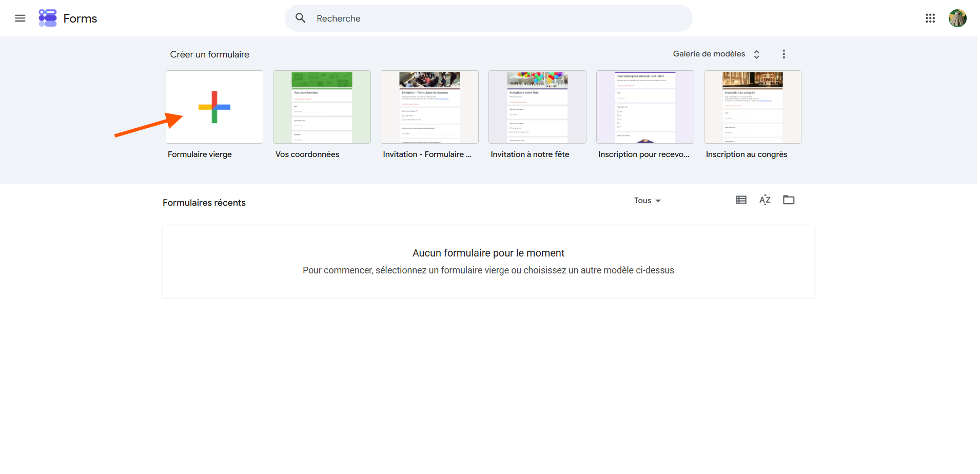This screenshot has height=474, width=980.
Task: Click the Formulaire vierge label
Action: 200,154
